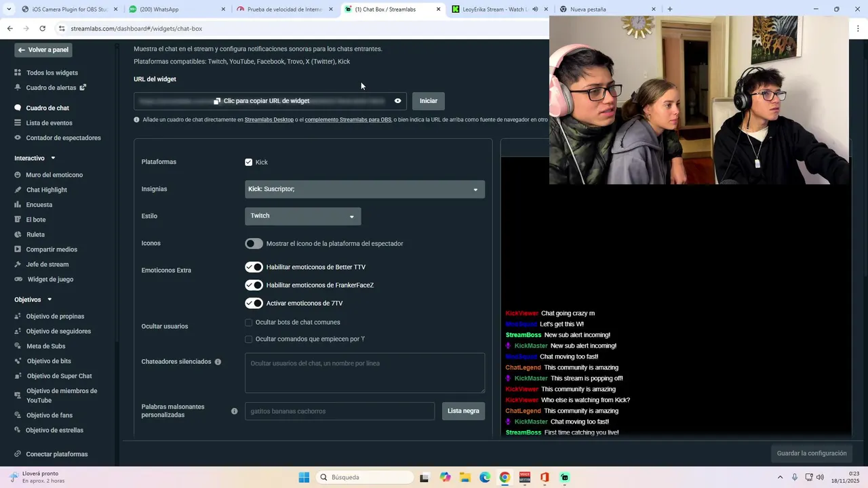Collapse the Interactivo sidebar section

pos(53,158)
